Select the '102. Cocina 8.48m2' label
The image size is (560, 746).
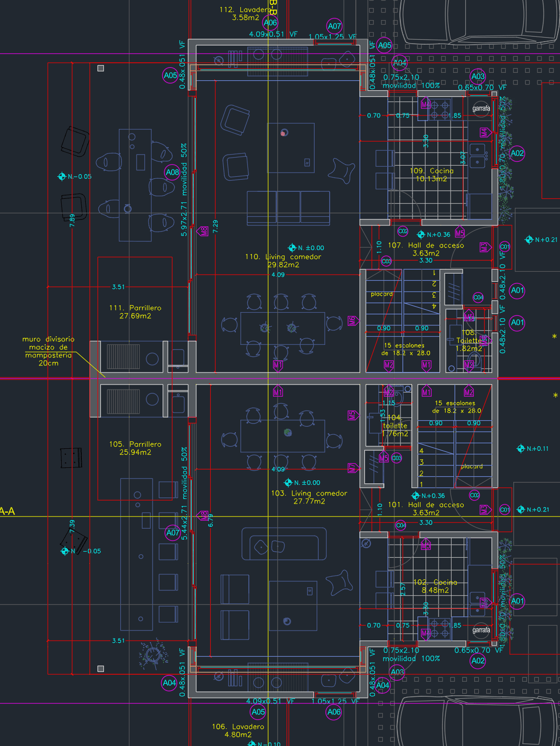click(435, 586)
